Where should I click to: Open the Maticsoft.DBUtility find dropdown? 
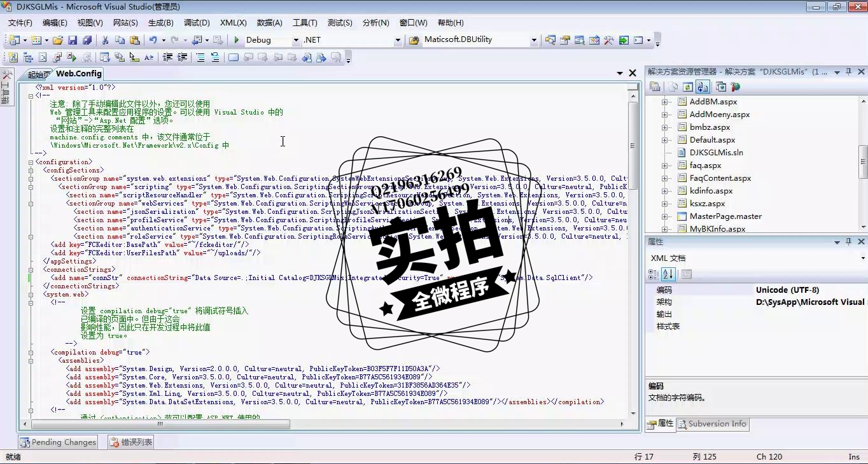pos(534,40)
